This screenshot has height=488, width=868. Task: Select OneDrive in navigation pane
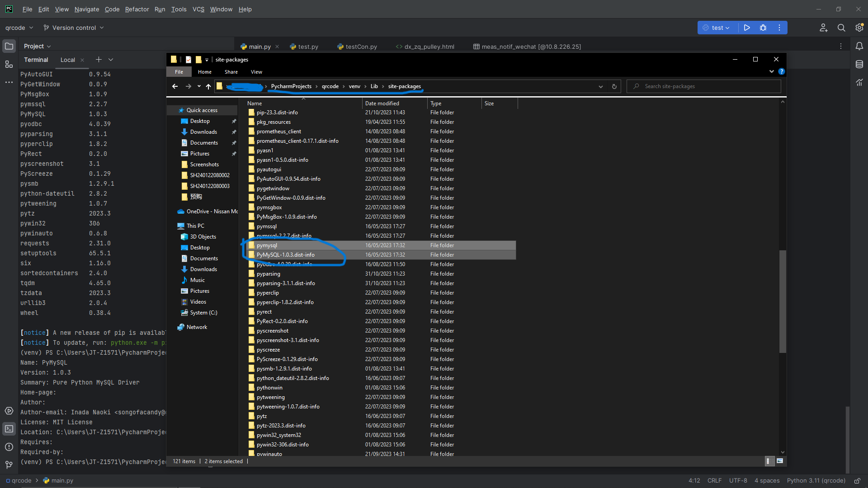207,211
